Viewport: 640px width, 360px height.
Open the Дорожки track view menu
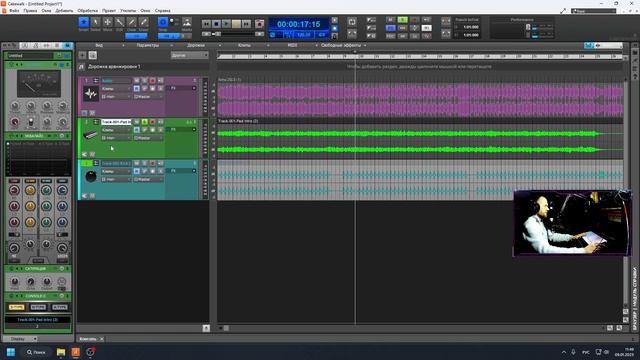point(196,45)
